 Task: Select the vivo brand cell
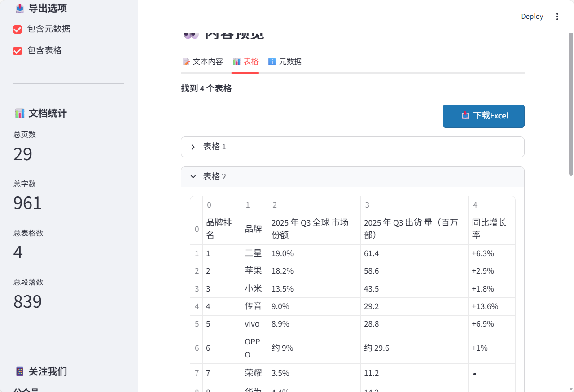pos(254,324)
